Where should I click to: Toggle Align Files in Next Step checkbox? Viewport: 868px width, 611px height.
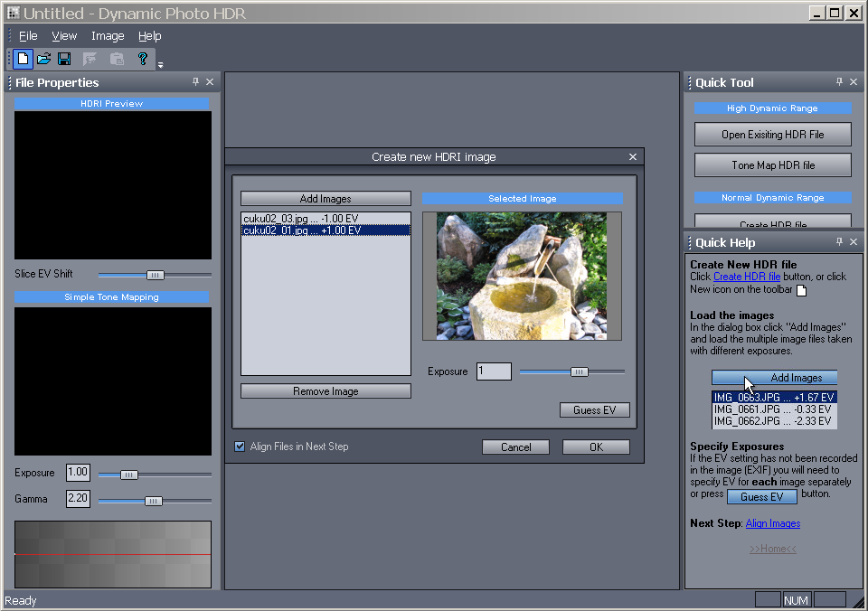240,446
